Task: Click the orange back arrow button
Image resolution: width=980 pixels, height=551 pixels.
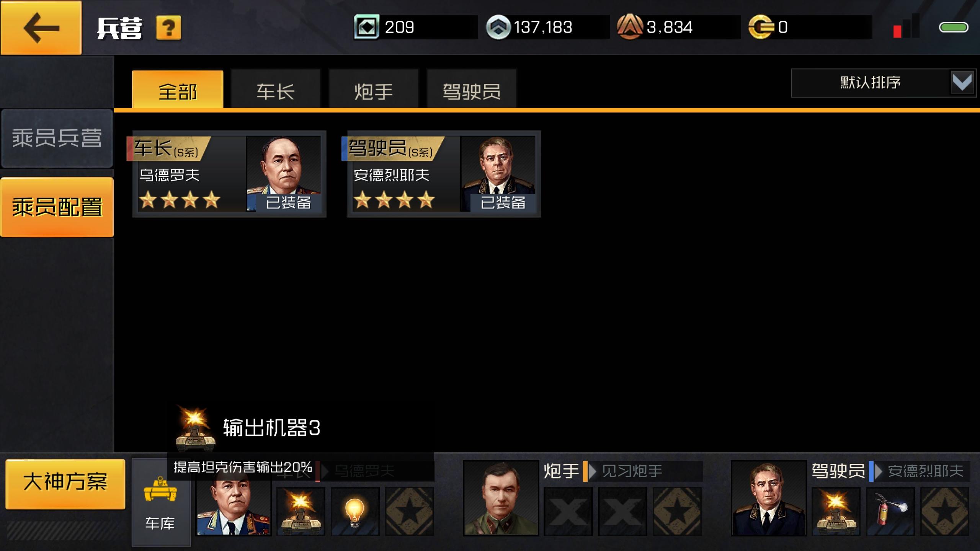Action: [x=41, y=28]
